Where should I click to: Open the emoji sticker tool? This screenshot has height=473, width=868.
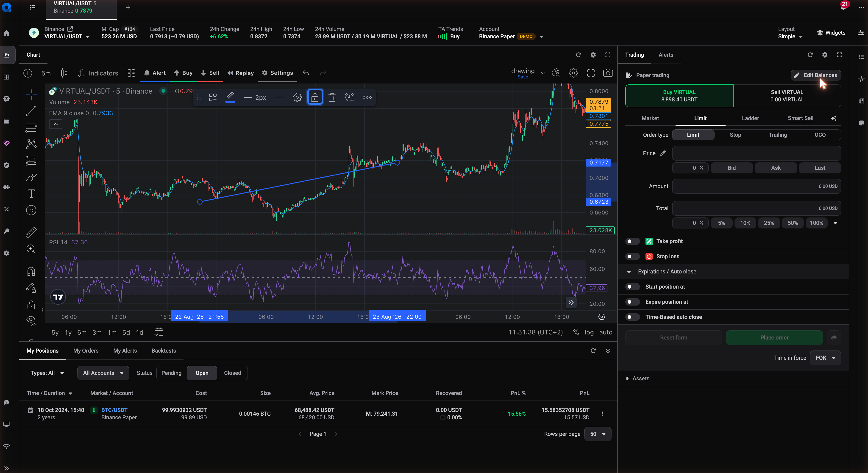click(x=31, y=210)
